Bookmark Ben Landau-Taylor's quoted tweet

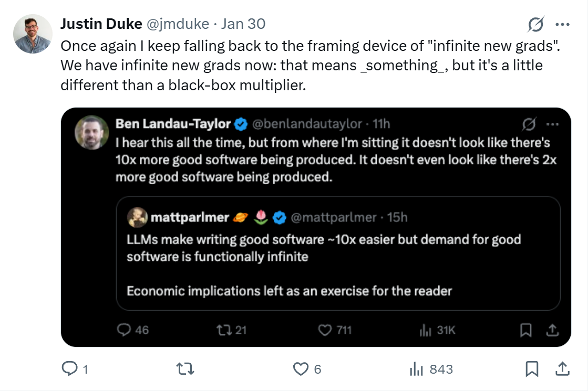point(525,330)
